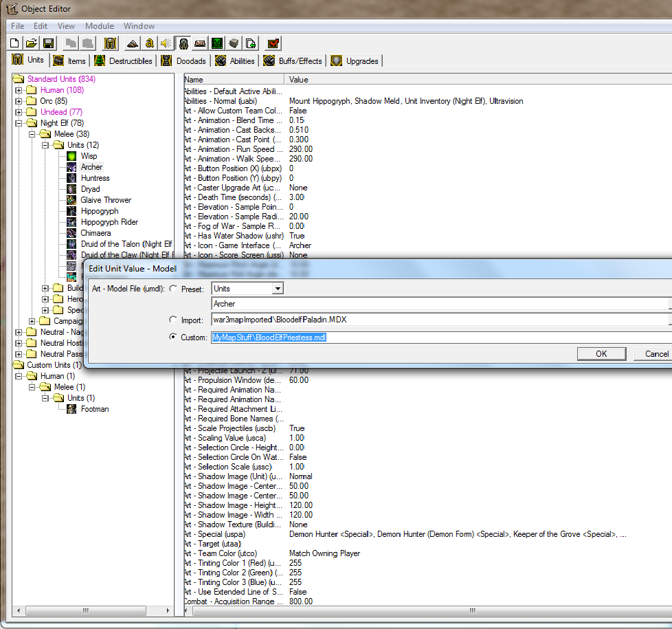The image size is (672, 629).
Task: Select the Hippogryph unit row
Action: point(100,211)
